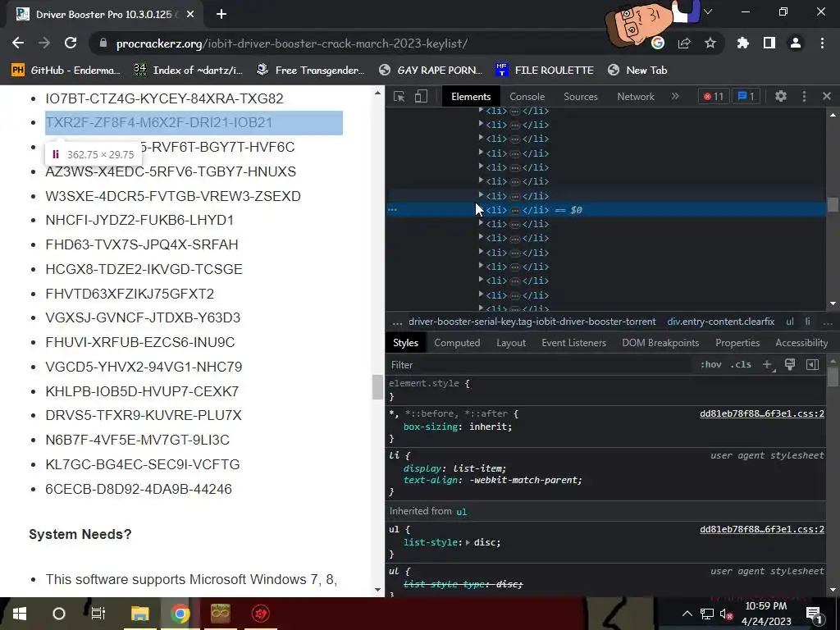
Task: Open the GitHub - Enderma bookmark
Action: click(x=66, y=71)
